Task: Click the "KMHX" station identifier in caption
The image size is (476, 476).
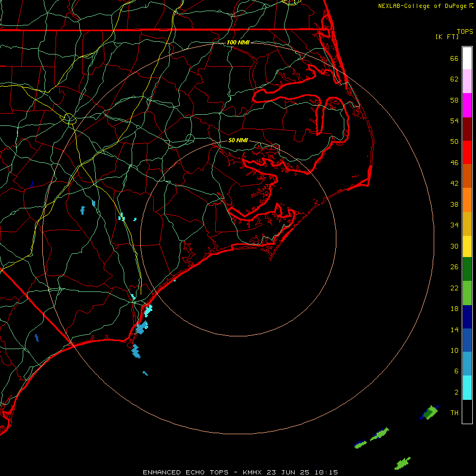Action: coord(253,472)
